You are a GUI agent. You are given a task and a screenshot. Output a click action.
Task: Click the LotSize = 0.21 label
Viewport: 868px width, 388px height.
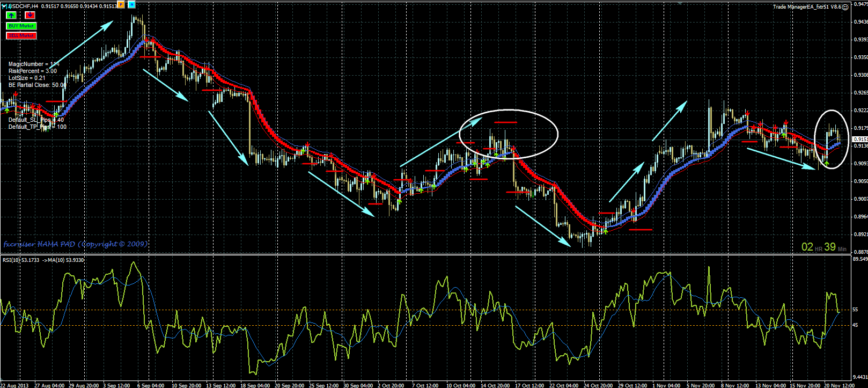27,78
